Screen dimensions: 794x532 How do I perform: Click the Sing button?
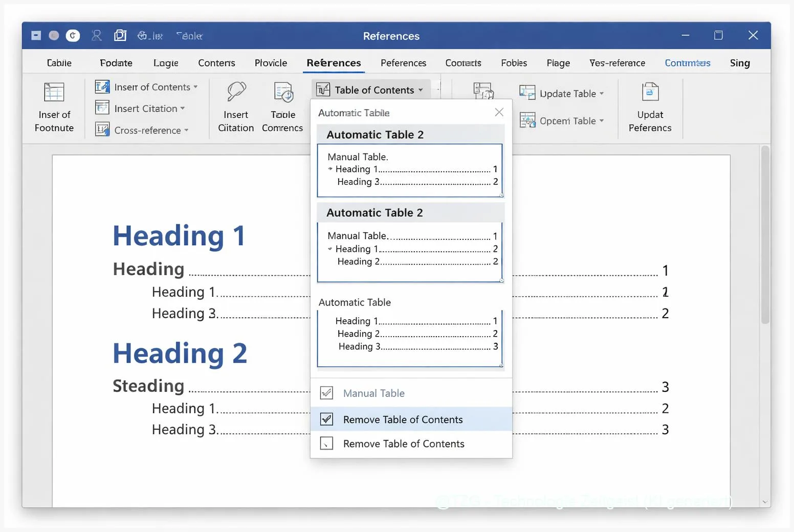(739, 63)
